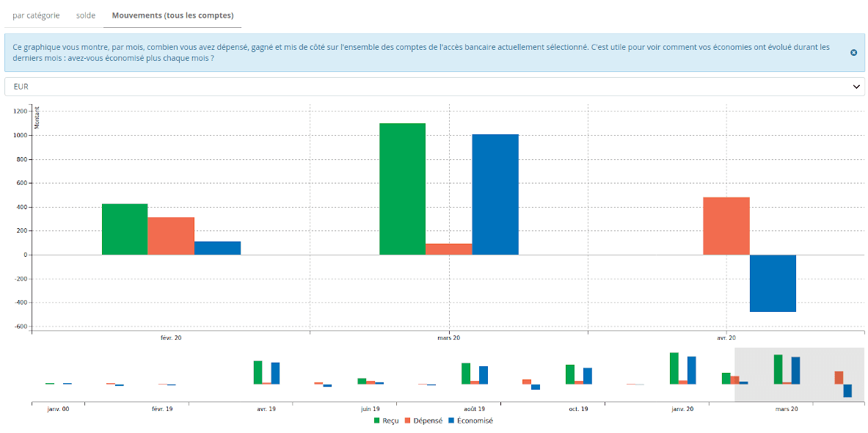Toggle the green Reçu legend swatch
This screenshot has height=433, width=868.
[377, 421]
